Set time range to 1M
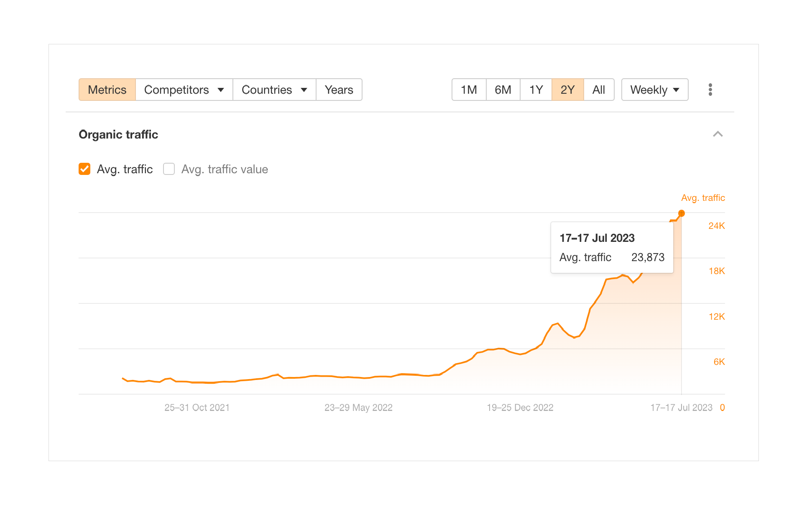The height and width of the screenshot is (508, 812). [469, 90]
